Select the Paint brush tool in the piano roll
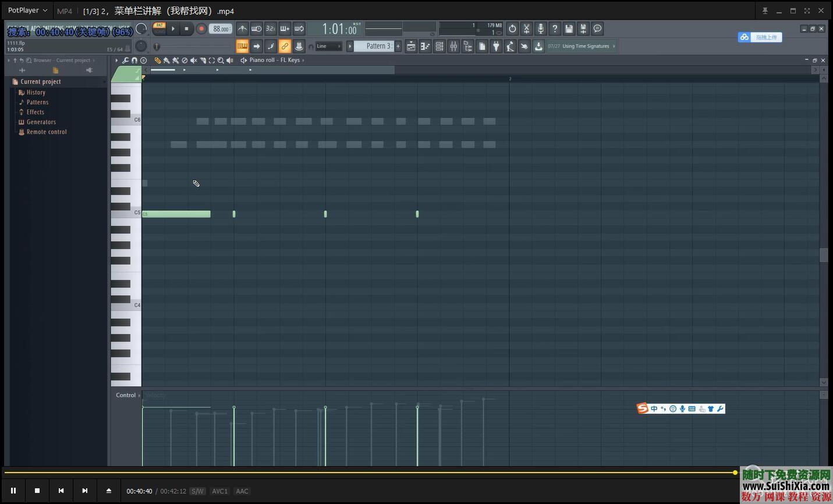Viewport: 833px width, 504px height. tap(166, 60)
